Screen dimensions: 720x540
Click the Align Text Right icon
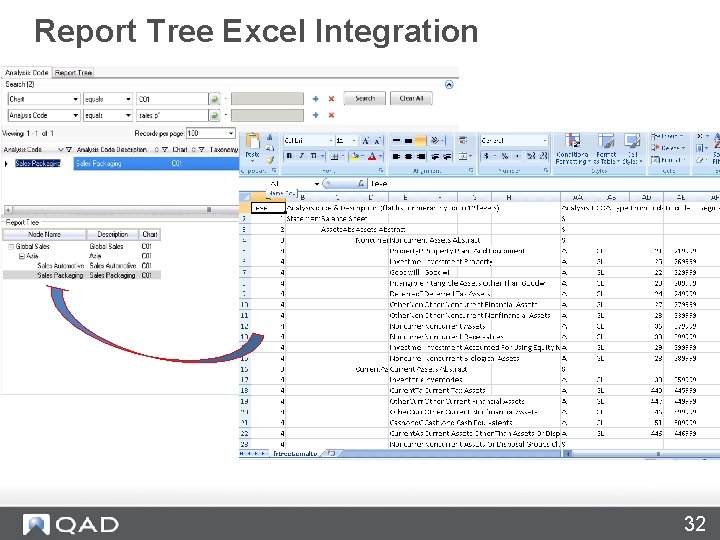[420, 157]
